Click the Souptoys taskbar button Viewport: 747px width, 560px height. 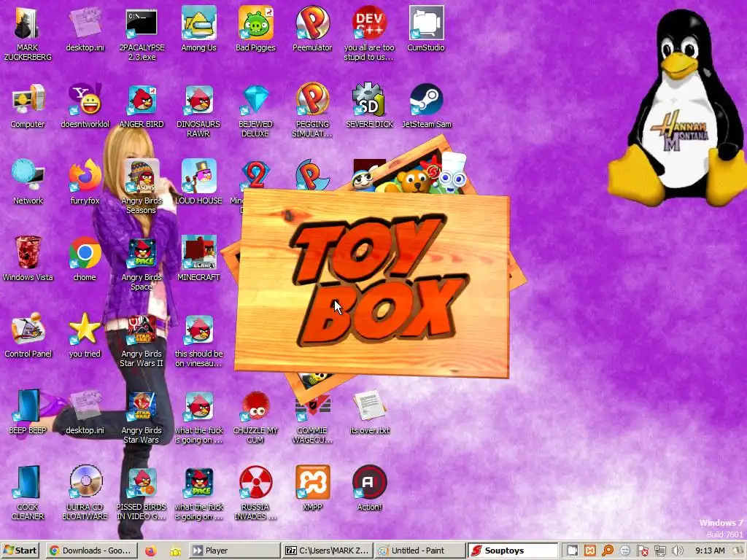tap(512, 551)
